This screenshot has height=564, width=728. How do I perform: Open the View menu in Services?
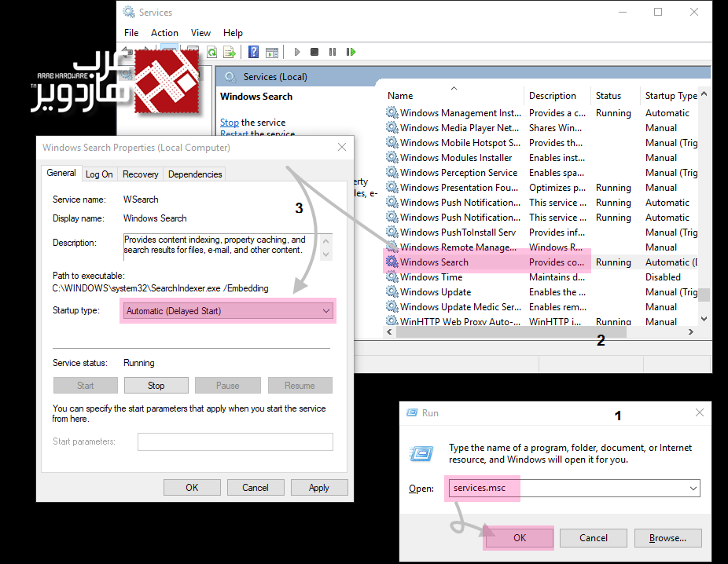[200, 33]
